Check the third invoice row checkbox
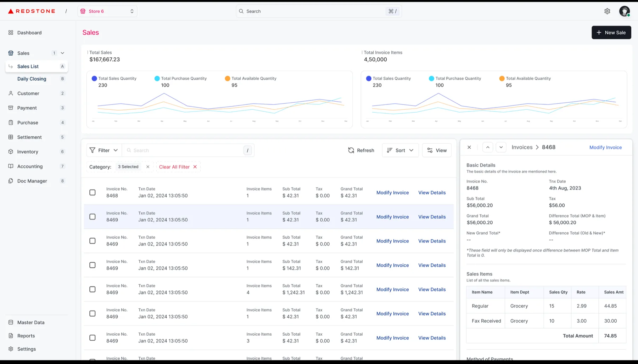The width and height of the screenshot is (638, 364). (93, 241)
